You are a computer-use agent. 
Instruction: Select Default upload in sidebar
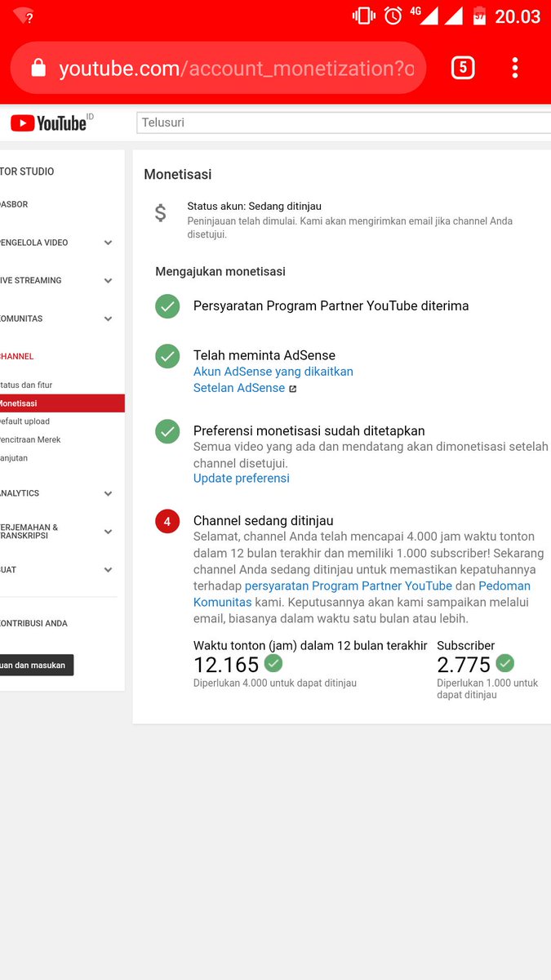point(24,421)
